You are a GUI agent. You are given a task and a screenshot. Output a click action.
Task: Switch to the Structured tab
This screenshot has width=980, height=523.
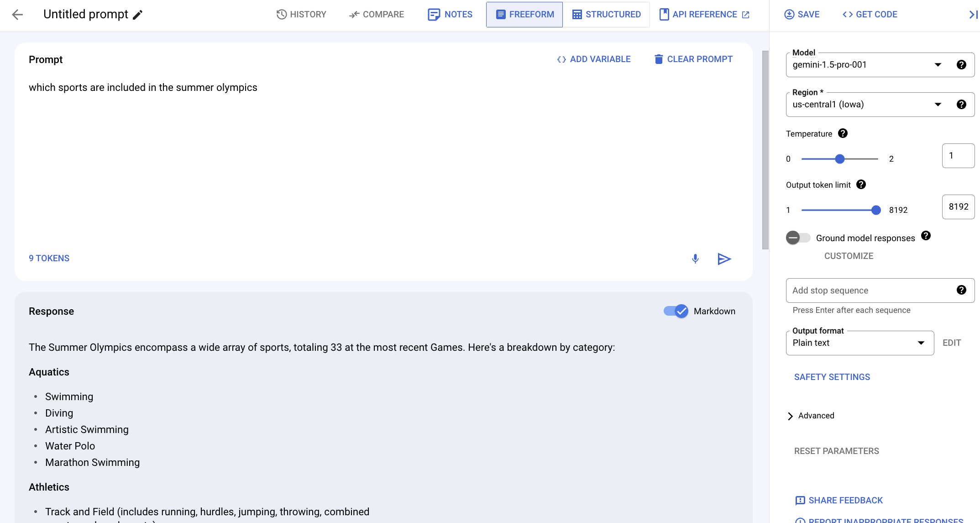pyautogui.click(x=606, y=15)
